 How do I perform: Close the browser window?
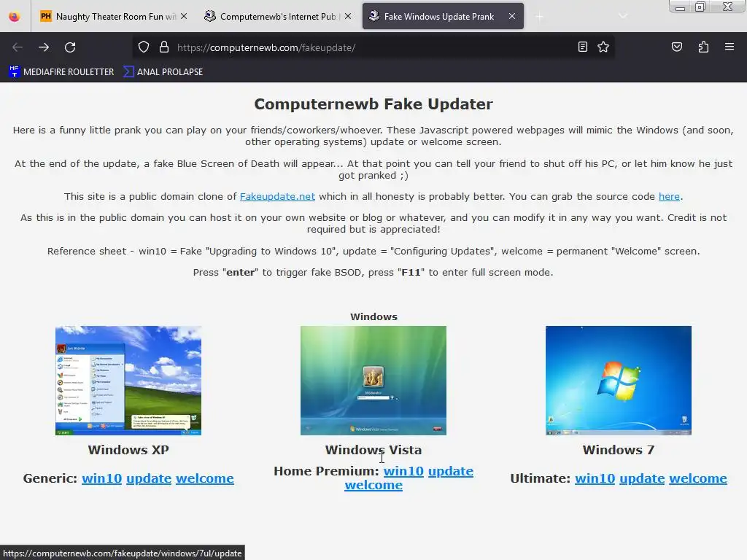pos(727,7)
